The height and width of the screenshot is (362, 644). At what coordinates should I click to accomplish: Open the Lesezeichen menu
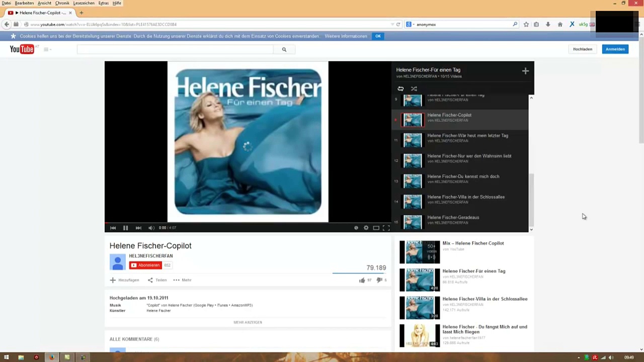coord(84,3)
